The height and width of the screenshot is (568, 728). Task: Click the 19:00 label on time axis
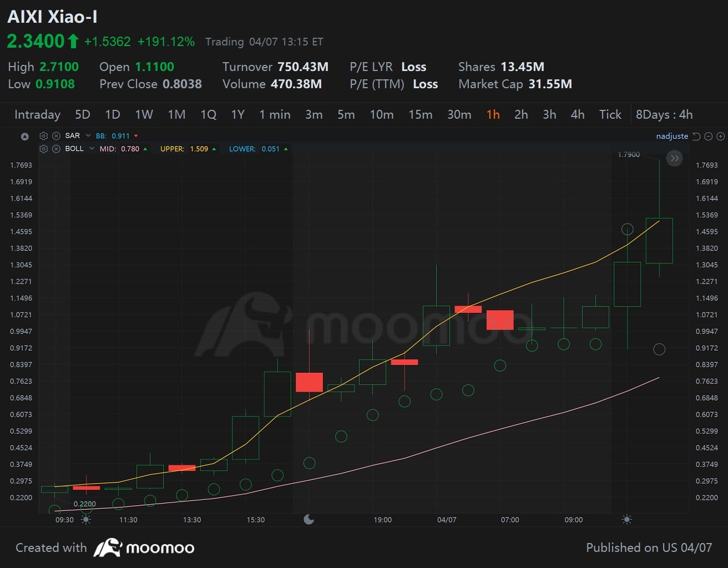point(382,520)
